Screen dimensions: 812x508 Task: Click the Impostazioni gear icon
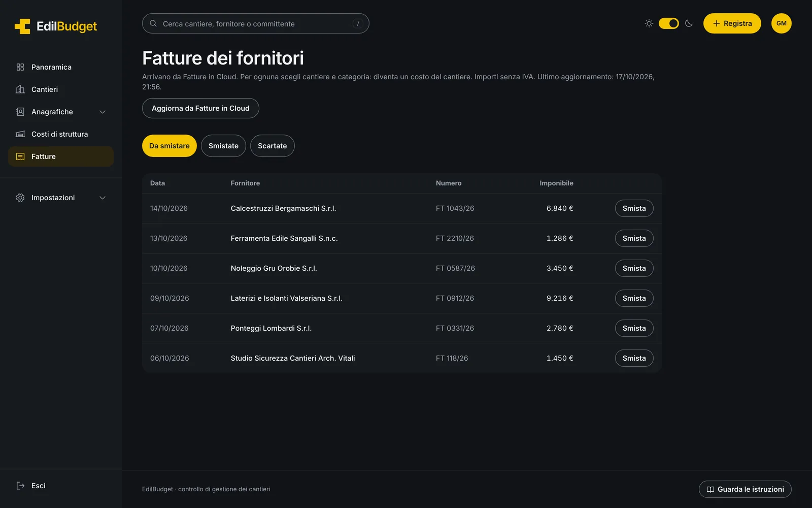point(20,198)
